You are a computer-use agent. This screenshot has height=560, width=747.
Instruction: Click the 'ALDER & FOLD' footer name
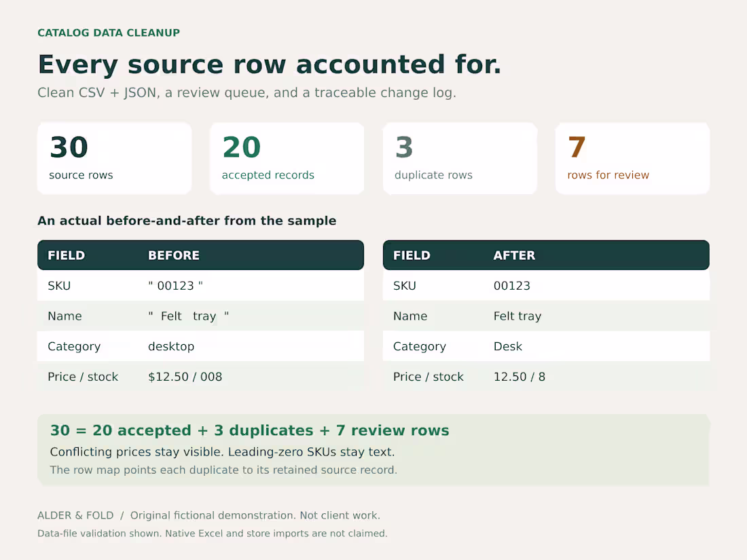[76, 516]
